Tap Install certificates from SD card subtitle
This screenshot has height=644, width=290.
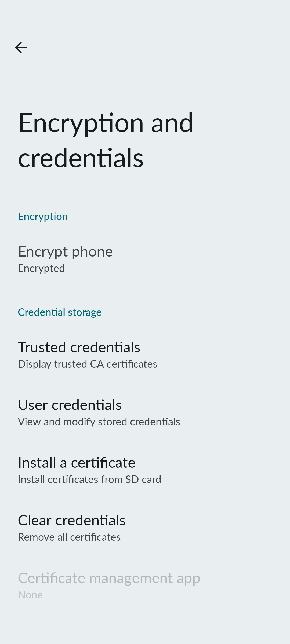[x=89, y=480]
